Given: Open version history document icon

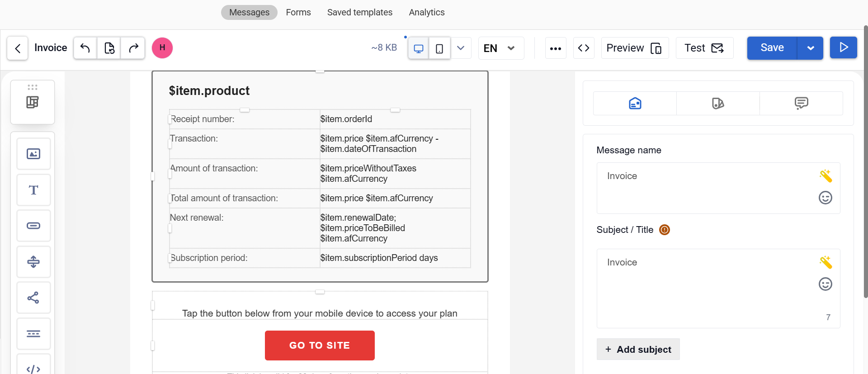Looking at the screenshot, I should pos(109,48).
